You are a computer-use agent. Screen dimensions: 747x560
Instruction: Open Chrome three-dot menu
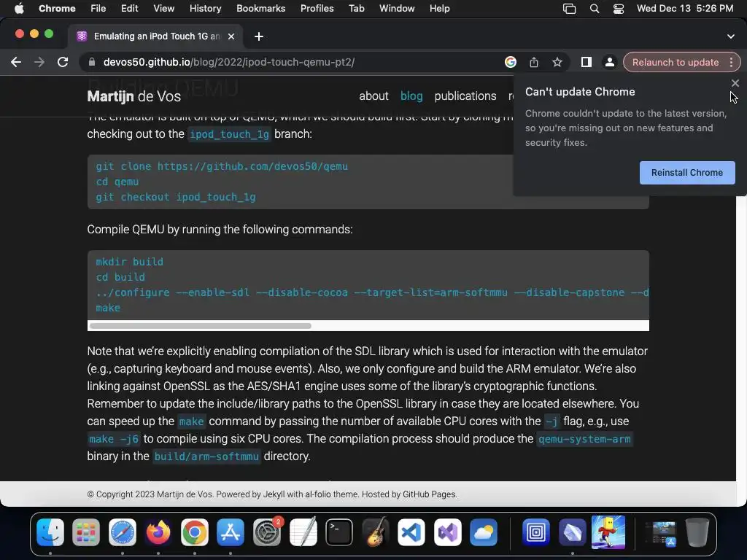[731, 62]
